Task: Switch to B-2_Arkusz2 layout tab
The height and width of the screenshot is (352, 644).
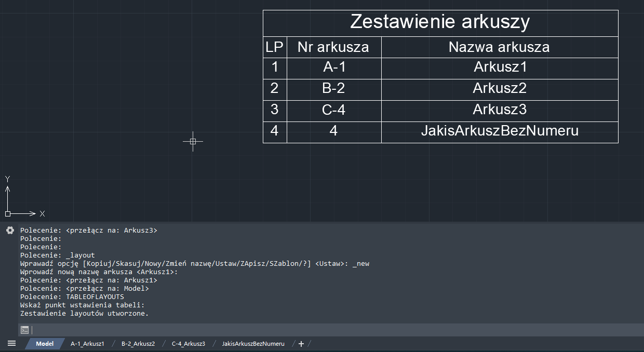Action: 138,344
